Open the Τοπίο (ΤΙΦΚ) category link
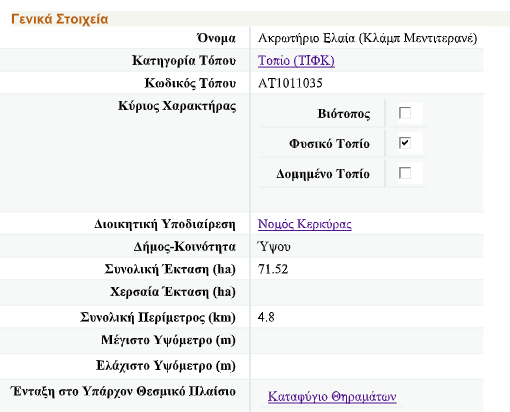This screenshot has height=412, width=510. click(x=296, y=61)
